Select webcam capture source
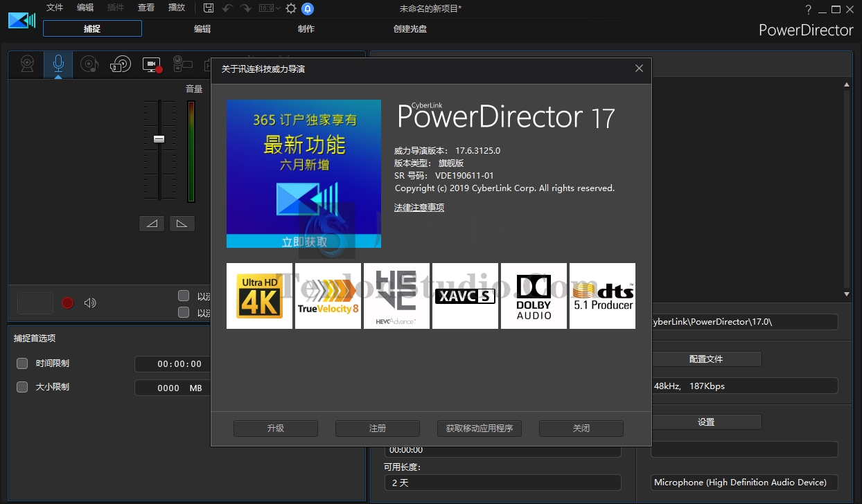This screenshot has height=504, width=862. [x=27, y=64]
